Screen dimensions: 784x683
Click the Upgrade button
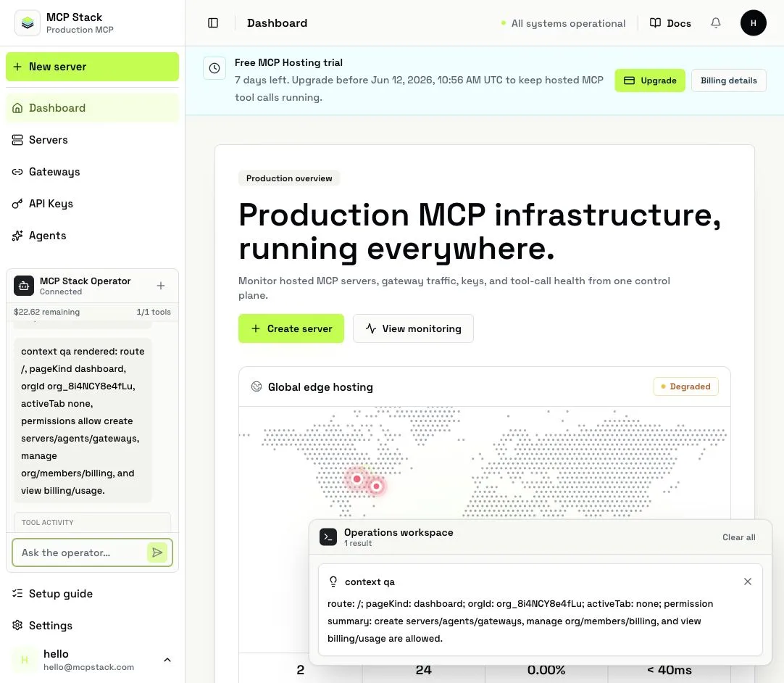click(650, 80)
